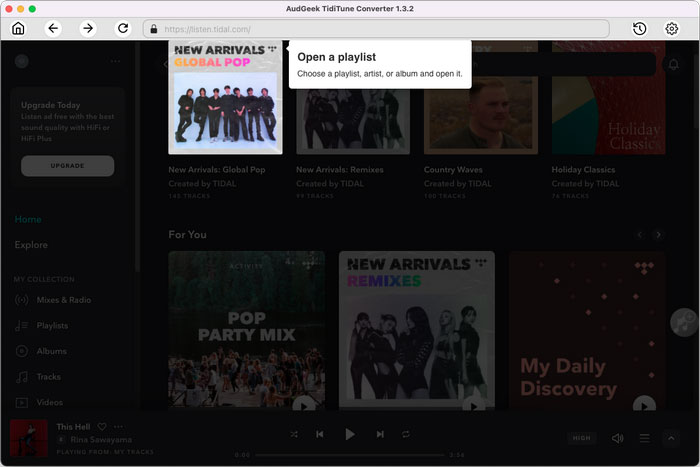
Task: Toggle repeat in the player bar
Action: point(405,434)
